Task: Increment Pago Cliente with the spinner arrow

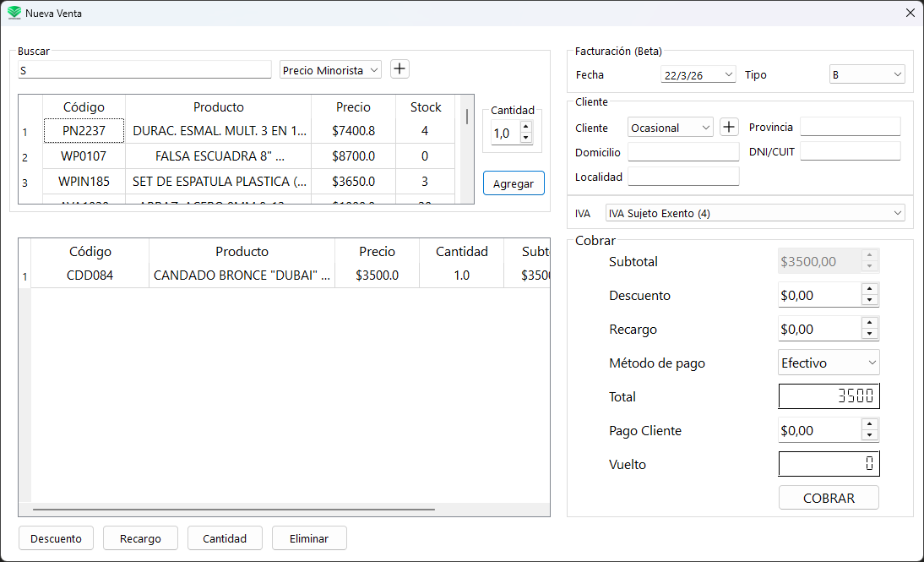Action: coord(870,425)
